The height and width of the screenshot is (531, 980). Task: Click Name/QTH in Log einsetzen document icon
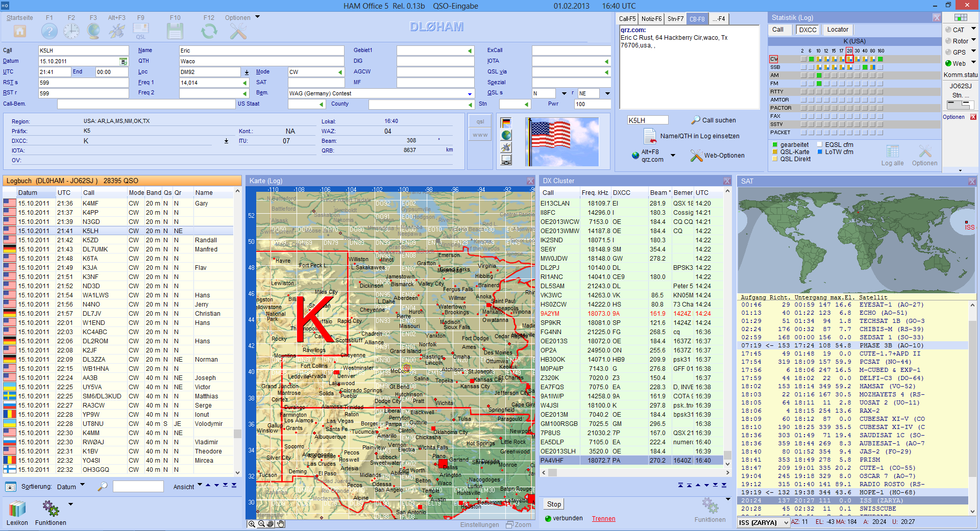point(650,136)
